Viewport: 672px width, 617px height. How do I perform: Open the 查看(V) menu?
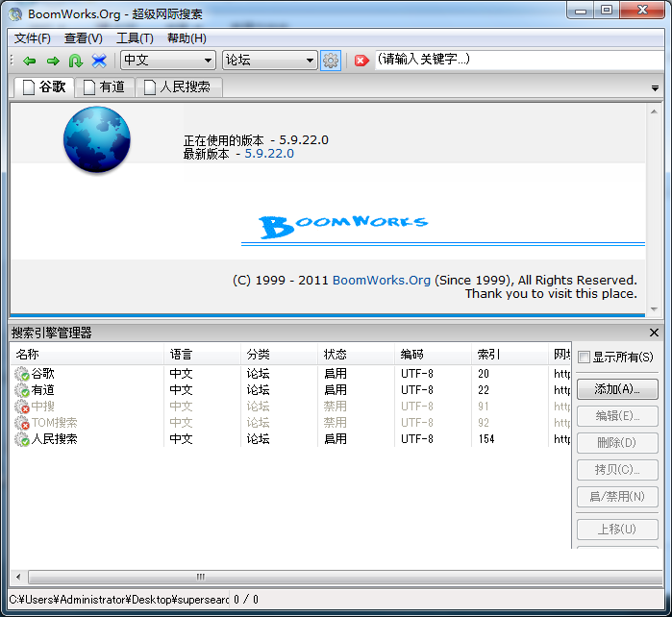tap(83, 38)
